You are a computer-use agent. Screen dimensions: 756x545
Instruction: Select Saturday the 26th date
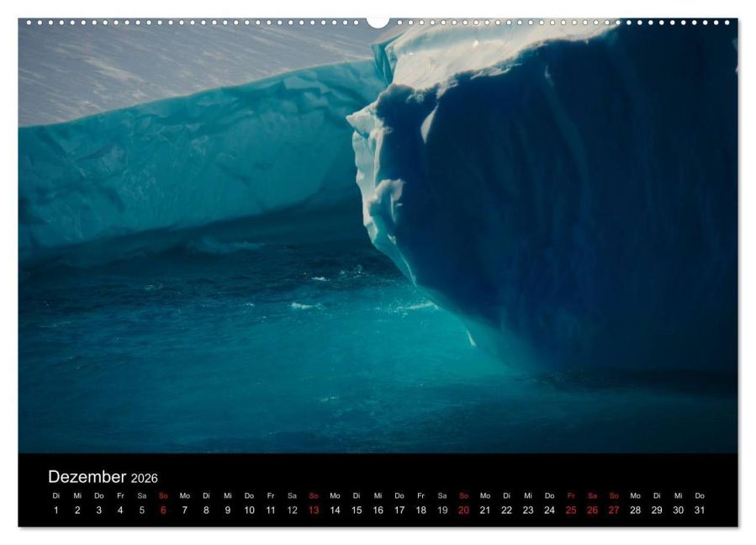pos(593,510)
